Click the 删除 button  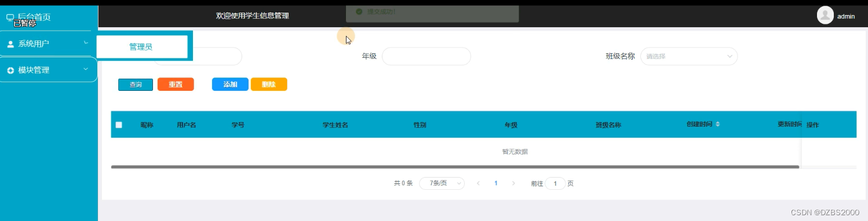coord(269,84)
